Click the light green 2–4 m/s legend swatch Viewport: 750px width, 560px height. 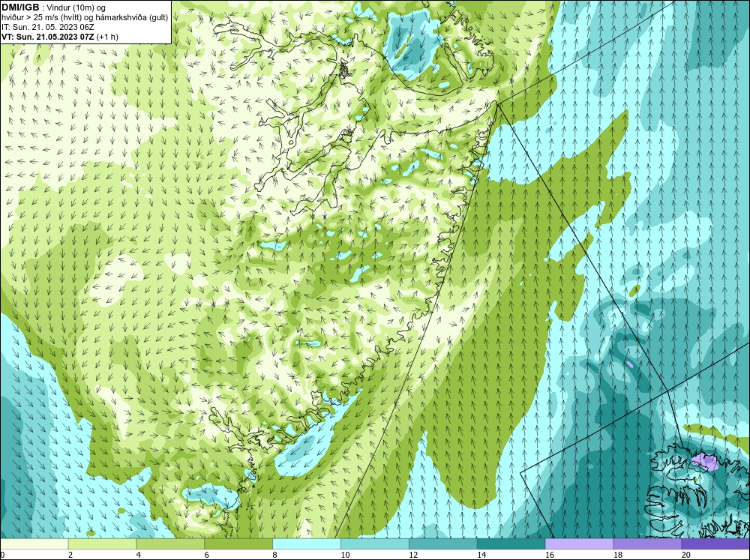tap(102, 544)
